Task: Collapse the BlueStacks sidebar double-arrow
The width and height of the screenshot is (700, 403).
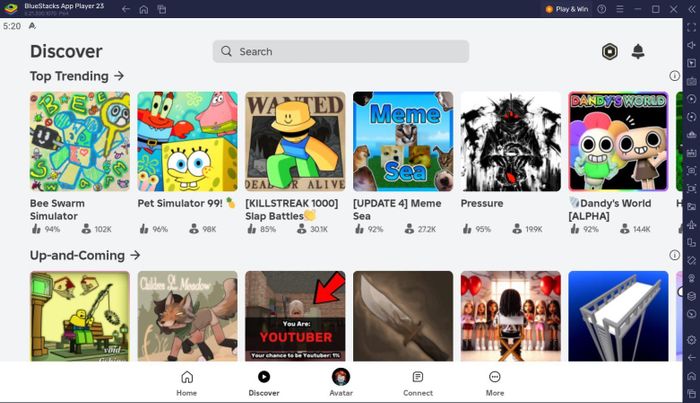Action: point(692,9)
